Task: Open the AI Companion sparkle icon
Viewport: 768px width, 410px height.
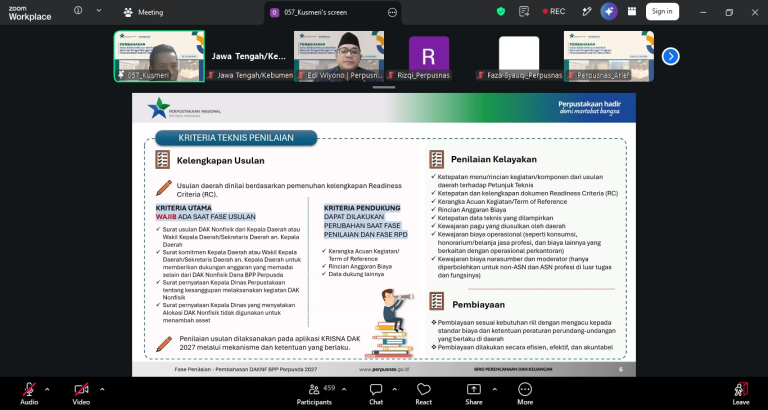Action: (609, 11)
